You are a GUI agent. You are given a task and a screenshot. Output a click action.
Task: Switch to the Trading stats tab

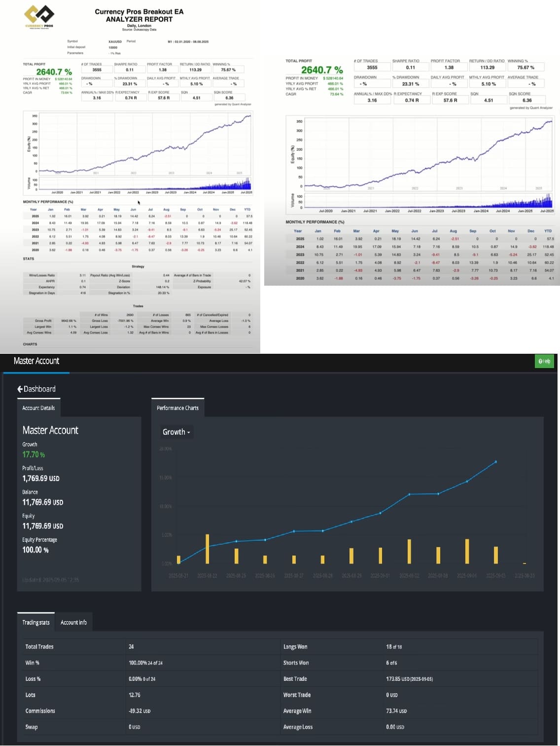[x=36, y=622]
